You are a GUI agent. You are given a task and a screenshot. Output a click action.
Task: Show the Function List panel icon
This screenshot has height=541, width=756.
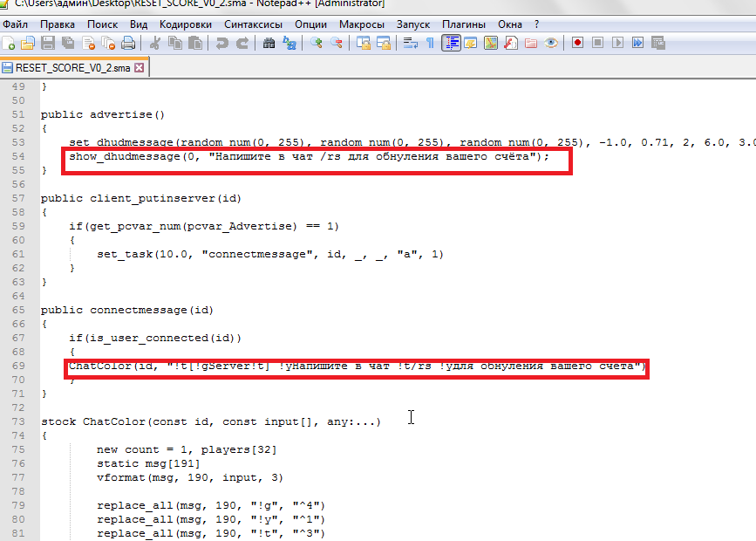click(x=511, y=44)
